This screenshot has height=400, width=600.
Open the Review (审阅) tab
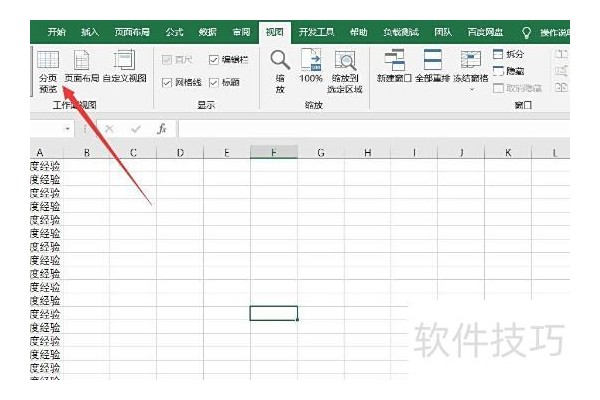241,32
